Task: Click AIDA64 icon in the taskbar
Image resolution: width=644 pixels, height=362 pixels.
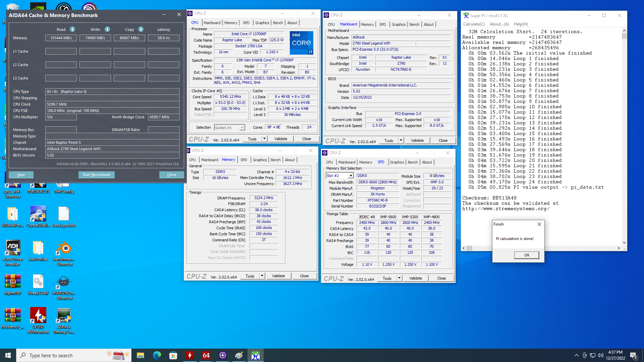Action: pyautogui.click(x=206, y=355)
